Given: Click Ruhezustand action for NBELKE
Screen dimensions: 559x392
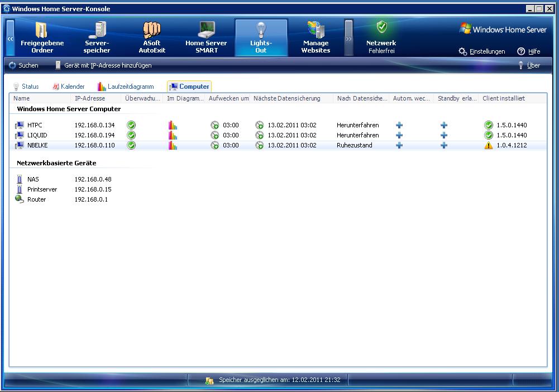Looking at the screenshot, I should pyautogui.click(x=355, y=145).
